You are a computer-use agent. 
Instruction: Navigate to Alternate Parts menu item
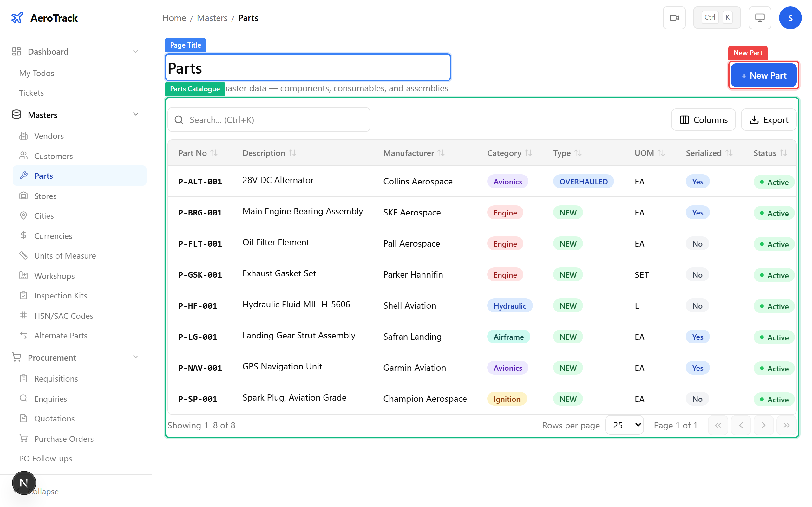[x=60, y=335]
